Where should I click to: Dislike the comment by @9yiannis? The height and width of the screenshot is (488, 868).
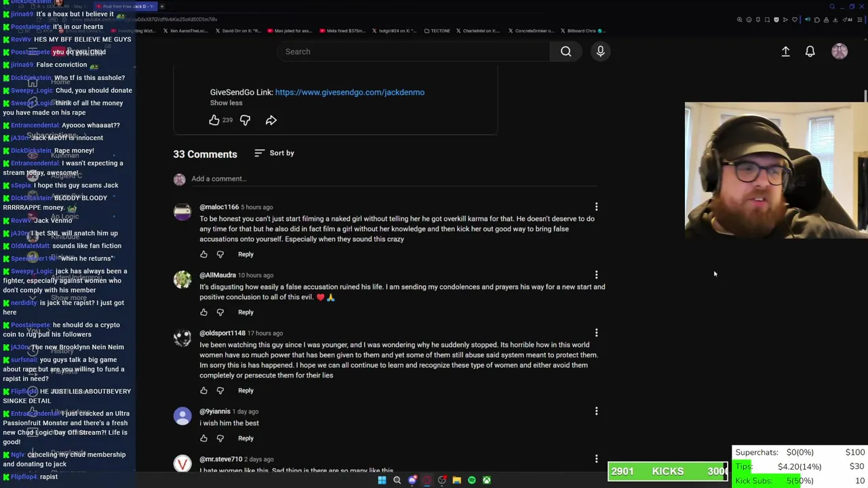(220, 438)
